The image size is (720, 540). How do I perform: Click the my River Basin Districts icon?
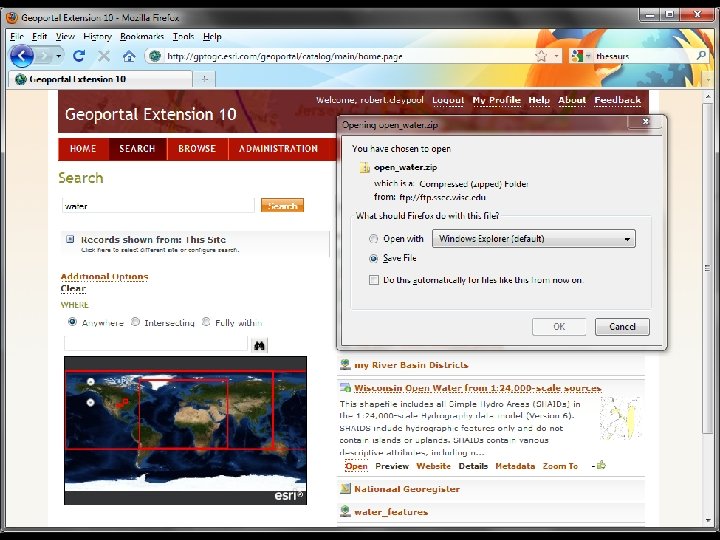pyautogui.click(x=345, y=365)
